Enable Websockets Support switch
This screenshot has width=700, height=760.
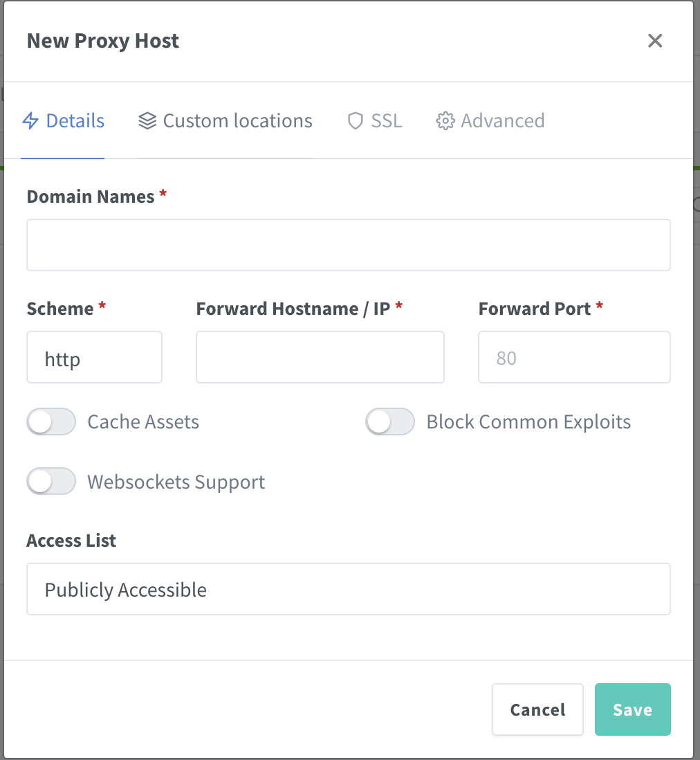pos(51,482)
